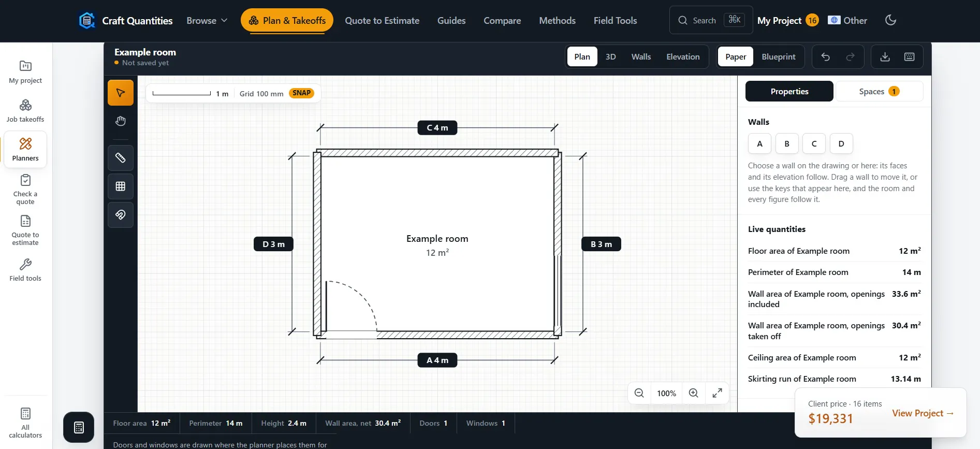Fit plan to full view
Screen dimensions: 980x449
click(718, 393)
